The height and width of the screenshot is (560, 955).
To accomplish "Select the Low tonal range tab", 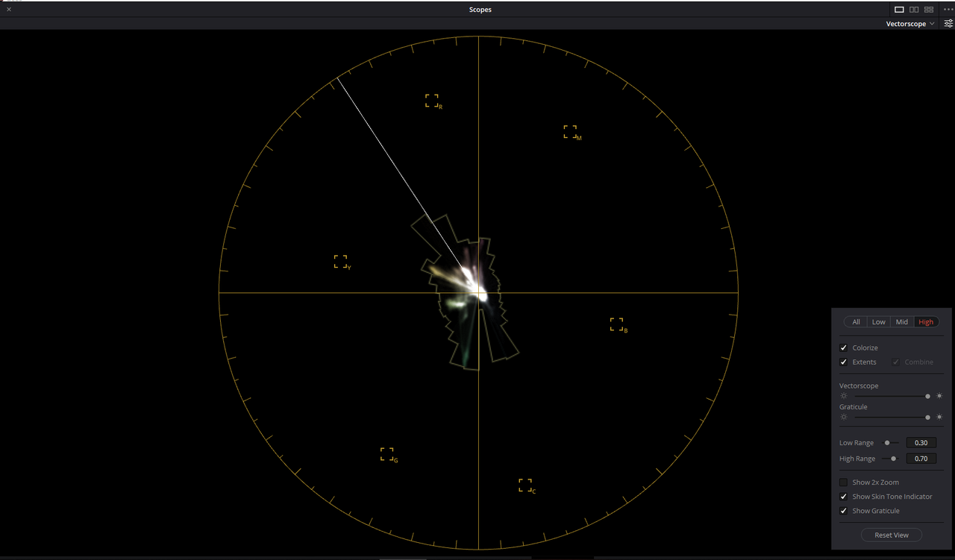I will point(879,322).
